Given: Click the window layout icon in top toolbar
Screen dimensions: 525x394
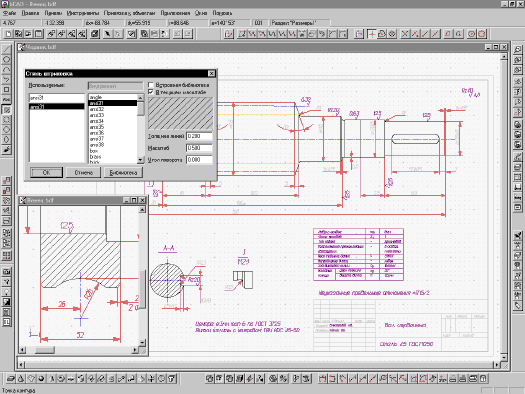Looking at the screenshot, I should point(39,34).
